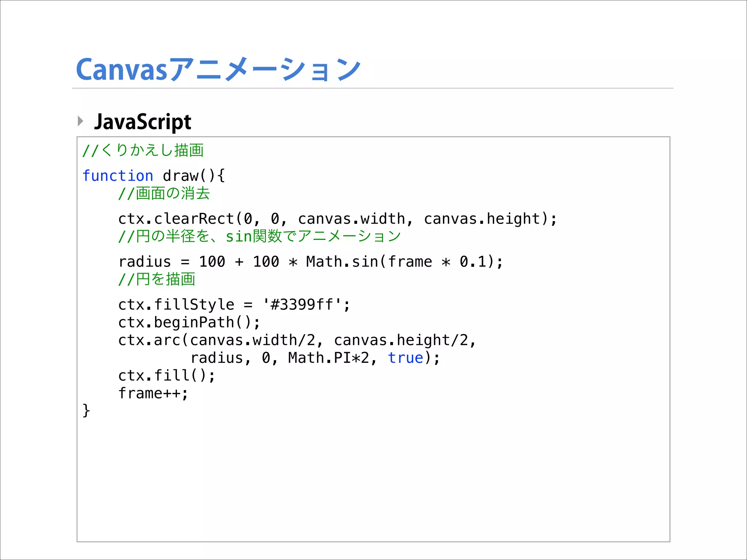Screen dimensions: 747x560
Task: Click the line 'ctx.fill();'
Action: (167, 376)
